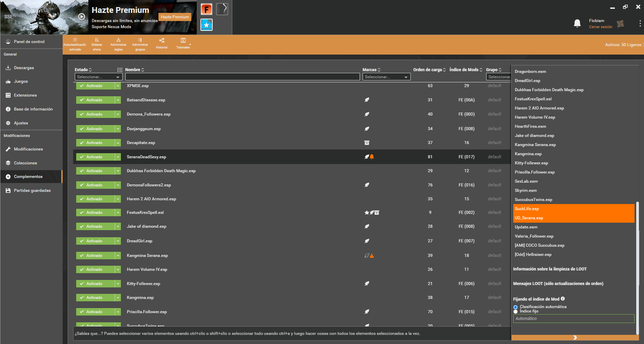This screenshot has height=344, width=644.
Task: Toggle Autoclasificación activada in toolbar
Action: [x=75, y=44]
